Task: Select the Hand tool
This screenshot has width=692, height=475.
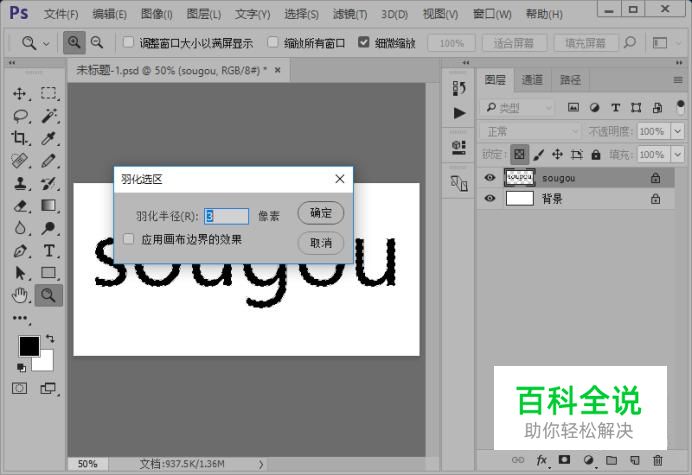Action: pos(19,295)
